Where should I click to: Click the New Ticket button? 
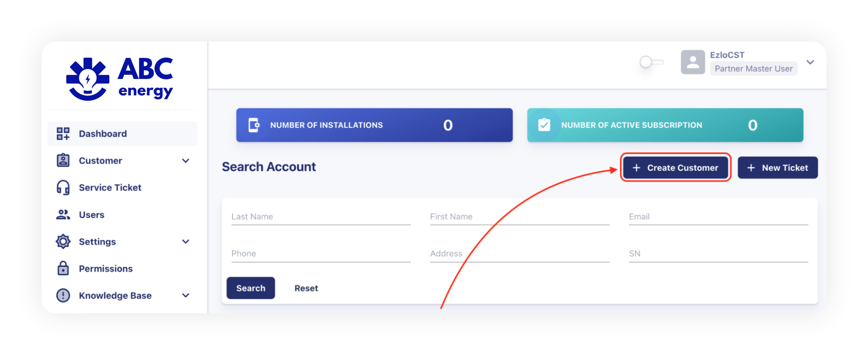pos(778,168)
